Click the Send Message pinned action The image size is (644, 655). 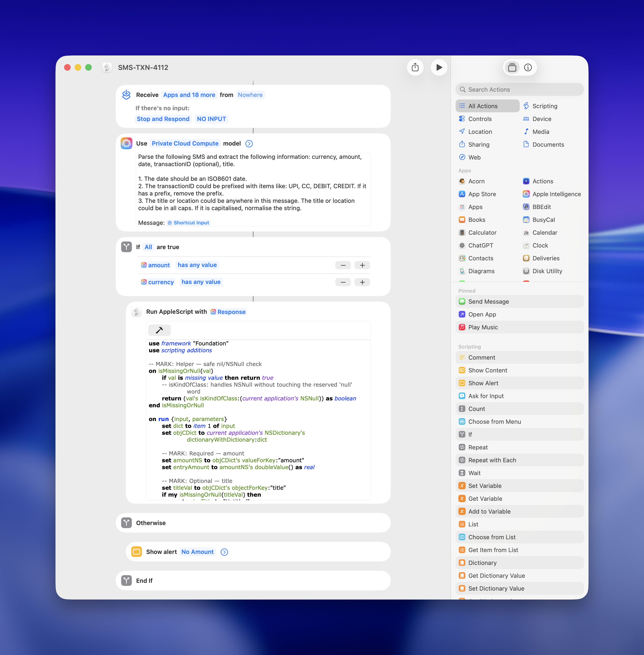pyautogui.click(x=488, y=301)
